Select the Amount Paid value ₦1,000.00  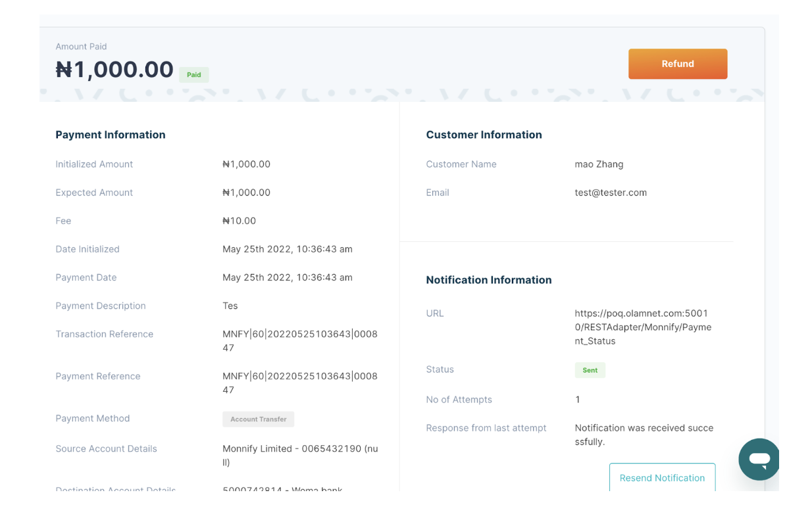click(114, 69)
